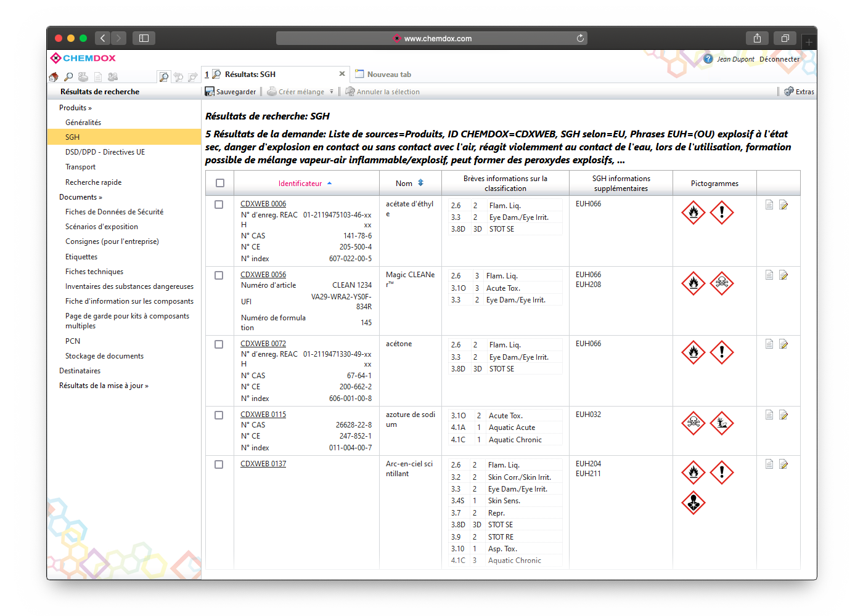Select SGH in the sidebar
The height and width of the screenshot is (616, 863).
(x=124, y=137)
